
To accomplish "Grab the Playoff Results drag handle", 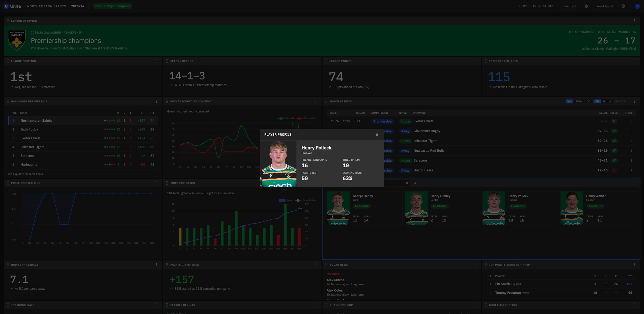I will click(x=167, y=305).
